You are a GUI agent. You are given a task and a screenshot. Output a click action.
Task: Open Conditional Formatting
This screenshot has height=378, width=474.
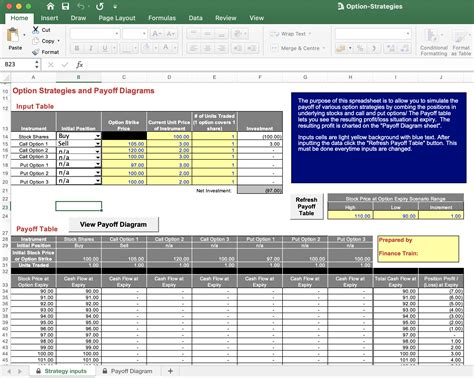point(434,42)
